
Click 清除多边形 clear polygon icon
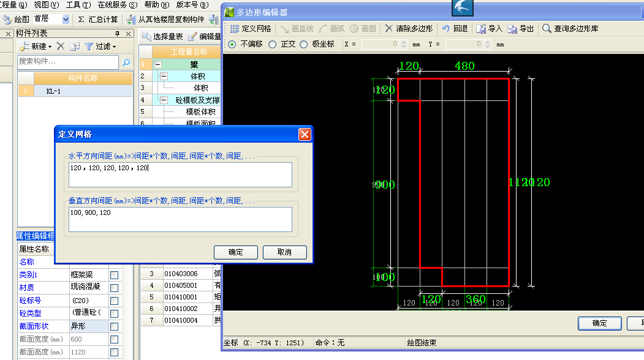pyautogui.click(x=388, y=28)
